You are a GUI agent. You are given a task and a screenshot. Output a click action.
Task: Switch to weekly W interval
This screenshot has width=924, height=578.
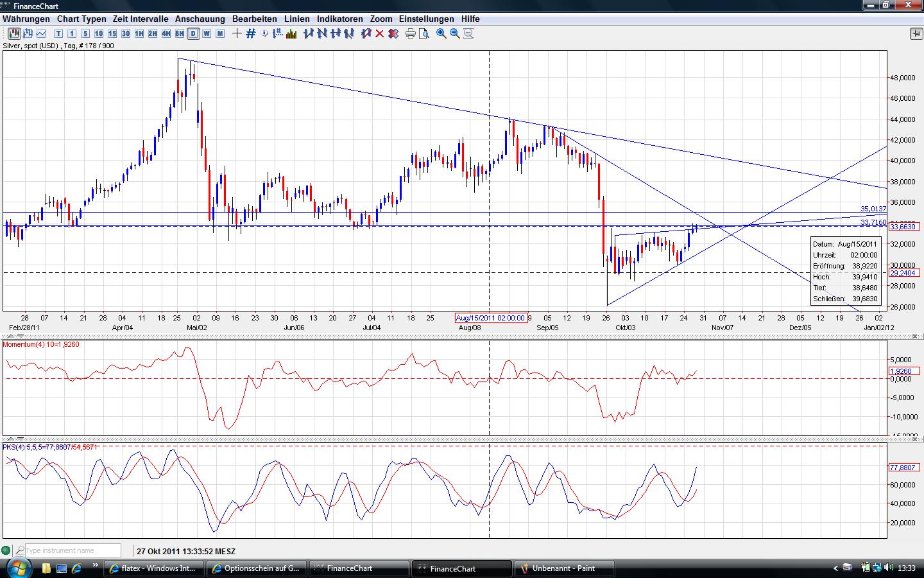click(207, 33)
